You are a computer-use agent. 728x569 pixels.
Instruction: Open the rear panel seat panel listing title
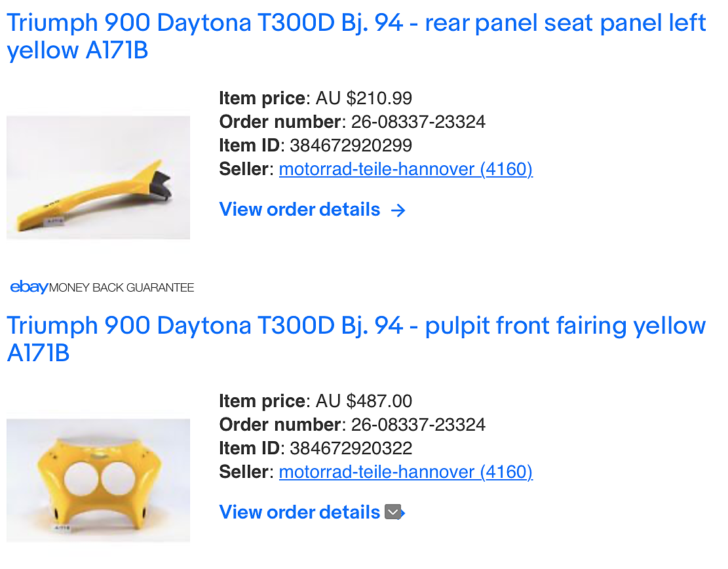click(356, 36)
